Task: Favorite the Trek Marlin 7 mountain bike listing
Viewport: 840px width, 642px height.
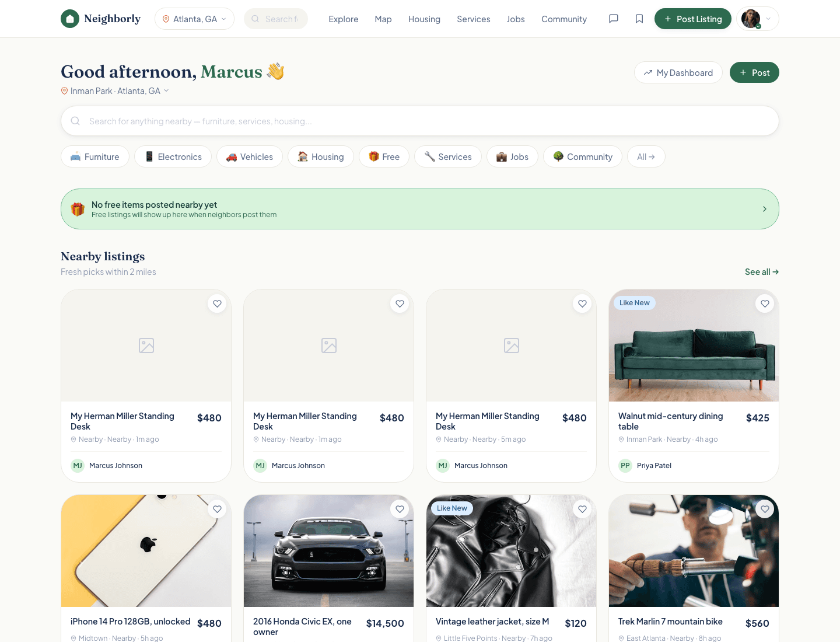Action: [x=765, y=509]
